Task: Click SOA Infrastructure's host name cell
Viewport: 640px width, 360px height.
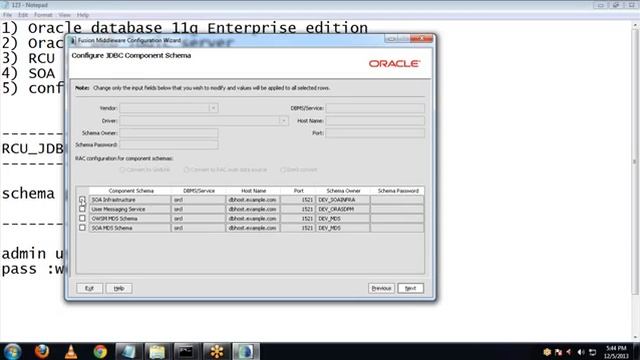Action: tap(253, 200)
